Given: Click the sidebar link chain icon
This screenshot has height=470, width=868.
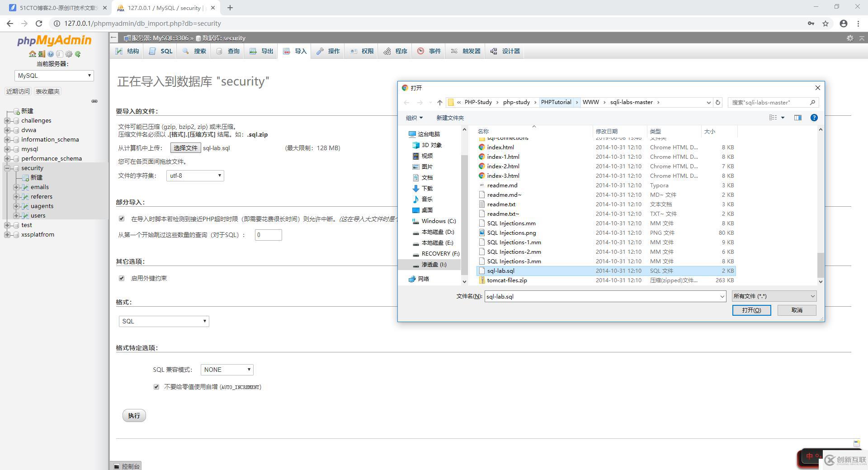Looking at the screenshot, I should tap(94, 101).
